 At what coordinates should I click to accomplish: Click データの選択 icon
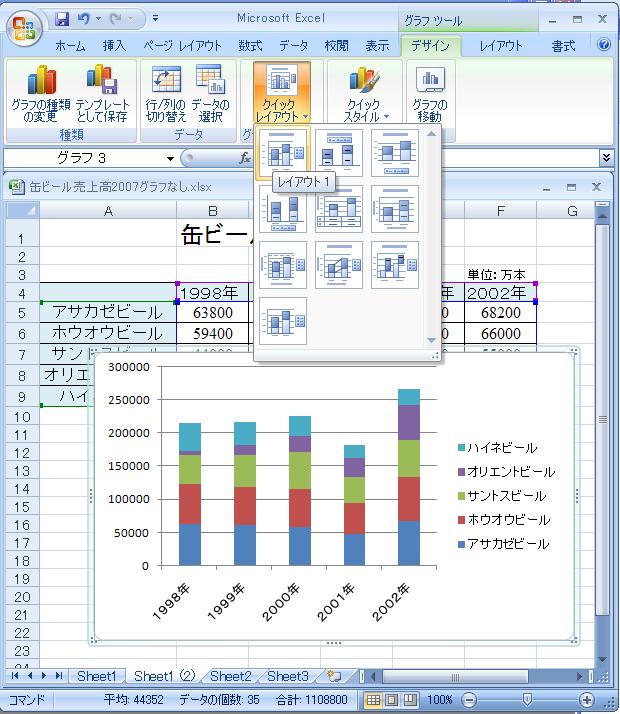[x=210, y=94]
